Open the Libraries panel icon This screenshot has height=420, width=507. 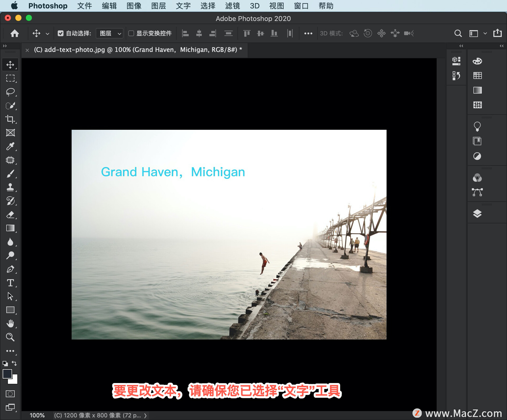[x=477, y=141]
